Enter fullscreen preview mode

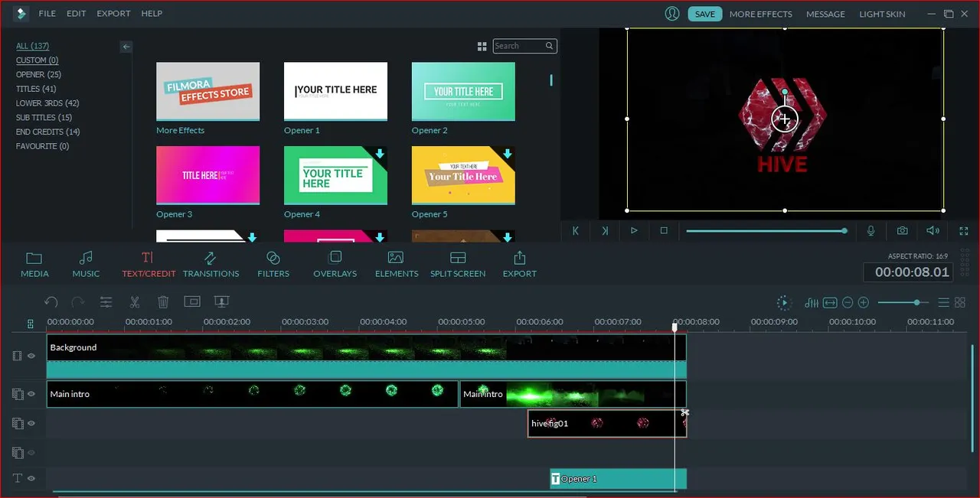point(964,230)
